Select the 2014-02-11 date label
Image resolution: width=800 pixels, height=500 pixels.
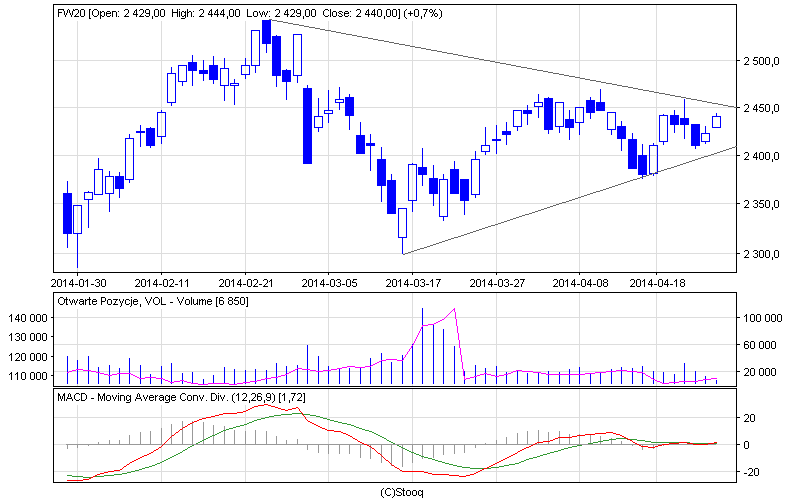[162, 283]
